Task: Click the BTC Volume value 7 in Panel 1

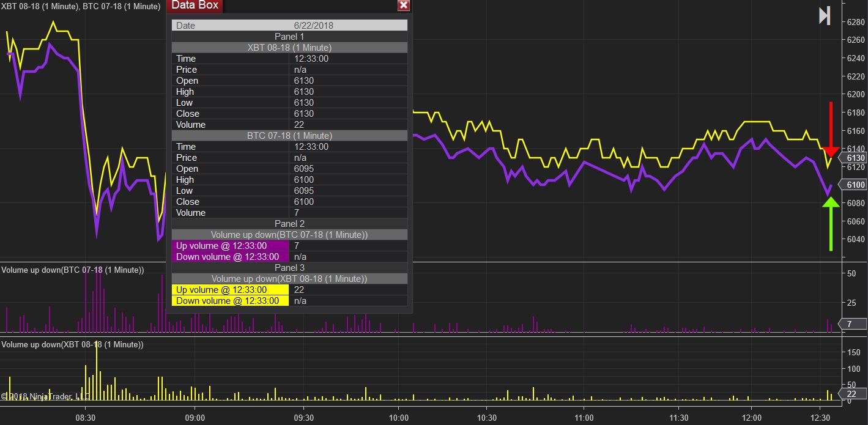Action: tap(297, 213)
